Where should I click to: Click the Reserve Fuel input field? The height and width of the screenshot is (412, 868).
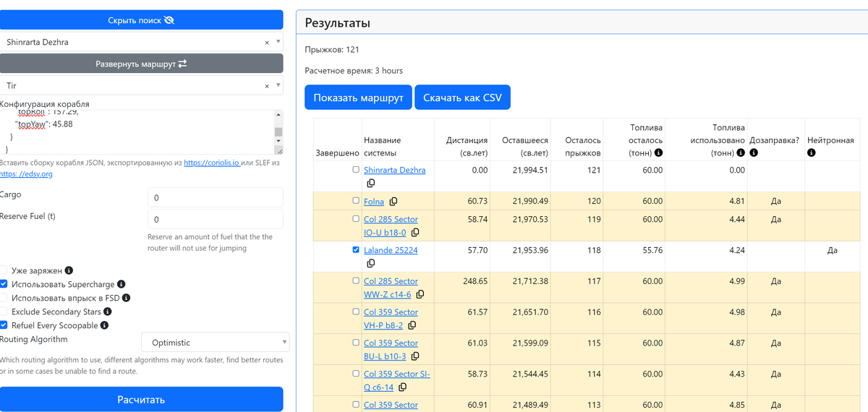coord(215,219)
